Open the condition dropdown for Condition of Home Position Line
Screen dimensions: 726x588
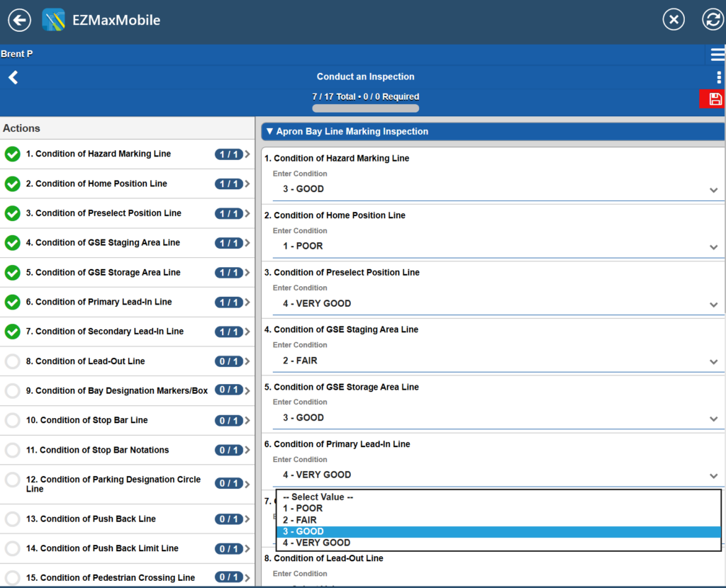[489, 246]
